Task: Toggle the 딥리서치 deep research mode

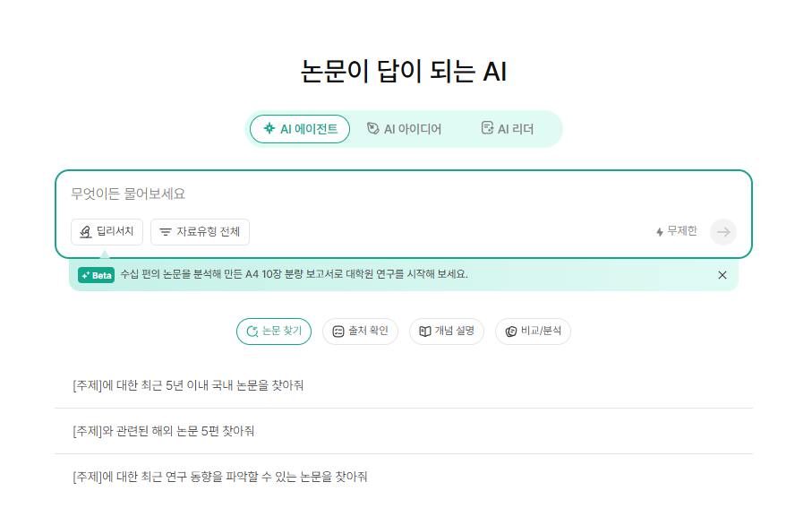Action: (x=107, y=232)
